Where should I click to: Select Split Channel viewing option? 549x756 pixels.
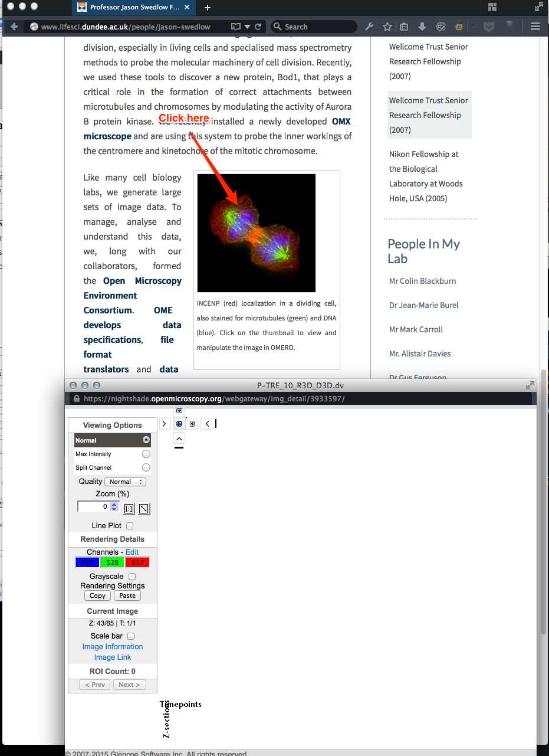tap(146, 467)
